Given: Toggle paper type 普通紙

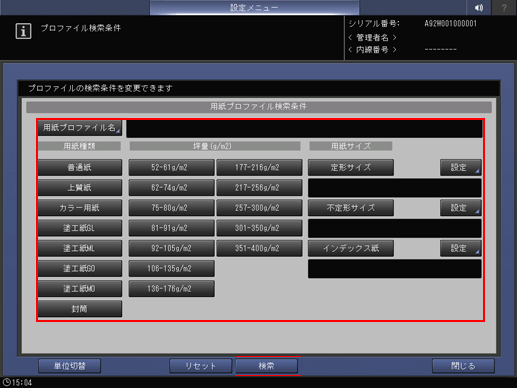Looking at the screenshot, I should pos(80,167).
